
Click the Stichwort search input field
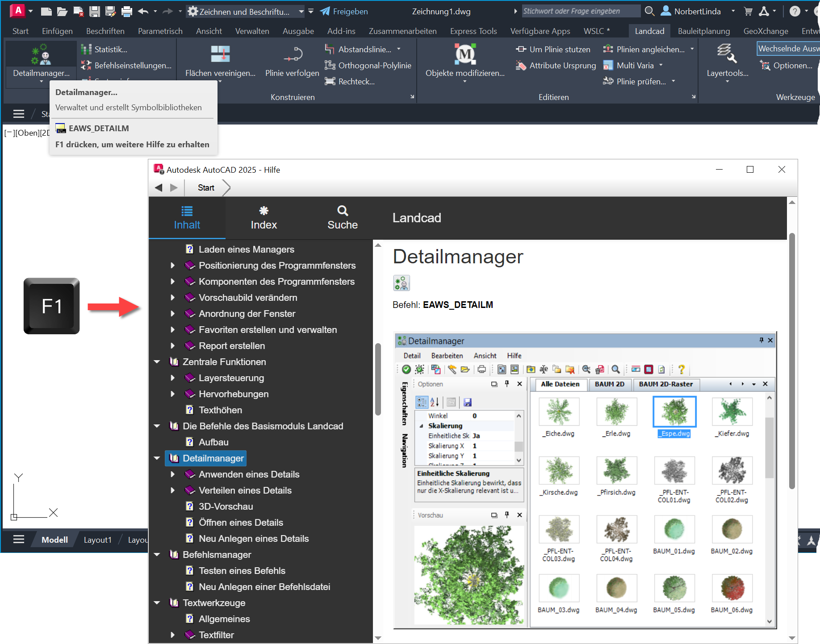(580, 11)
